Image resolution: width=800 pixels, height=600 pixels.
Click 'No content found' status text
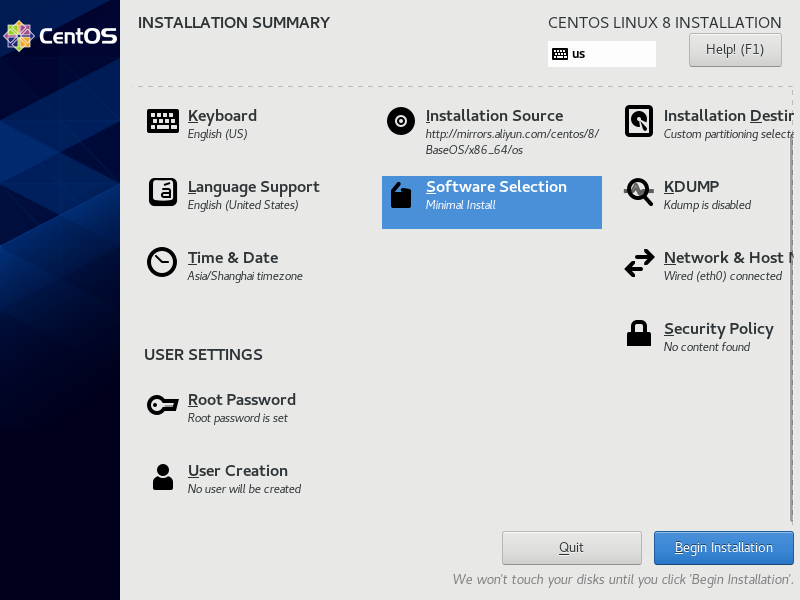point(707,347)
